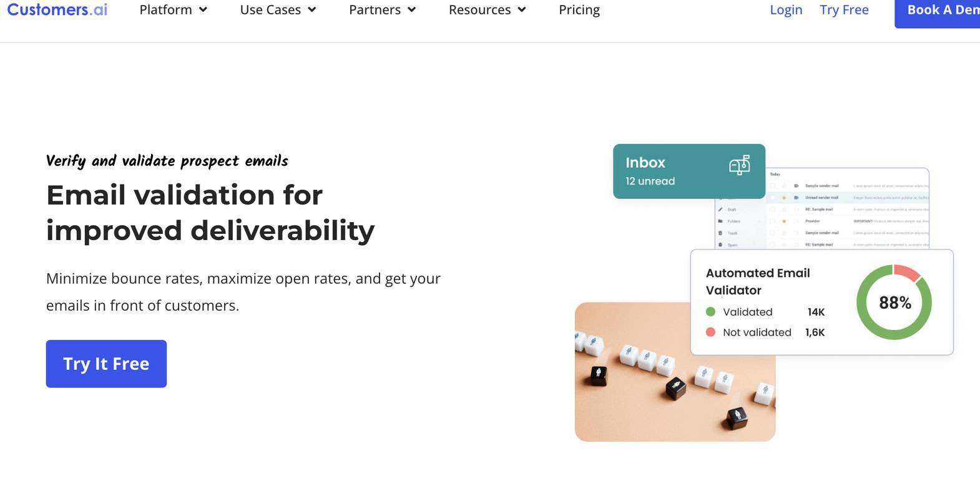980x499 pixels.
Task: Unstar the Provider email row
Action: pyautogui.click(x=784, y=221)
